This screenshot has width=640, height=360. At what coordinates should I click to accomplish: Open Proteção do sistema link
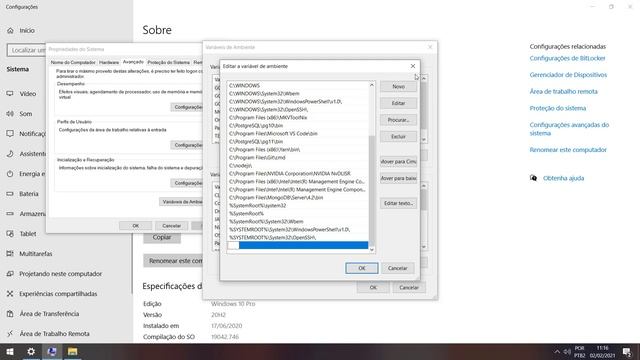point(558,108)
